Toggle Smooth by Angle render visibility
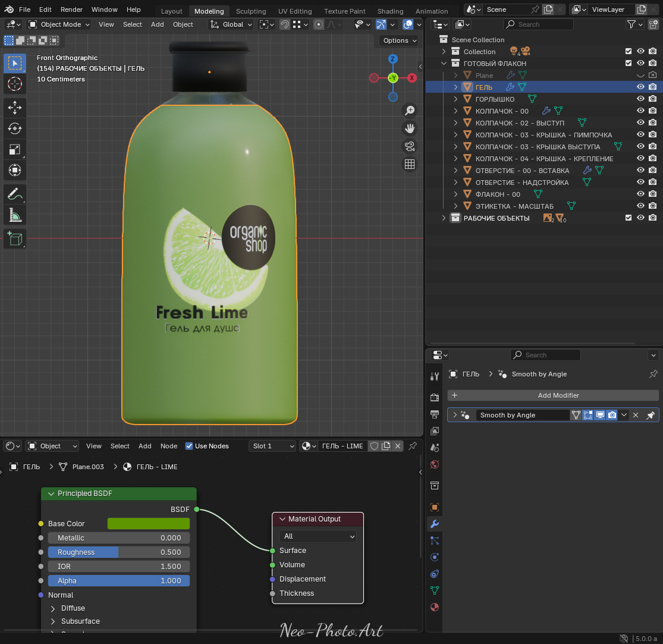 [x=612, y=415]
